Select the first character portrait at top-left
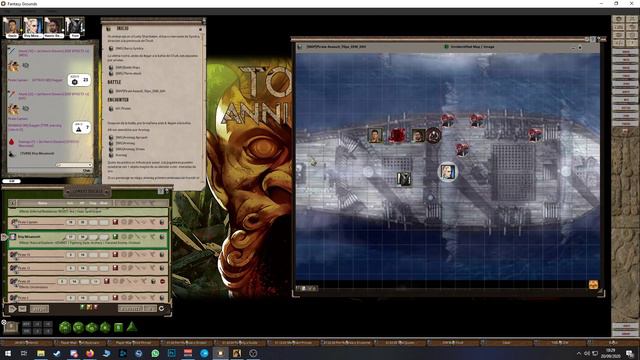This screenshot has height=360, width=640. point(12,26)
